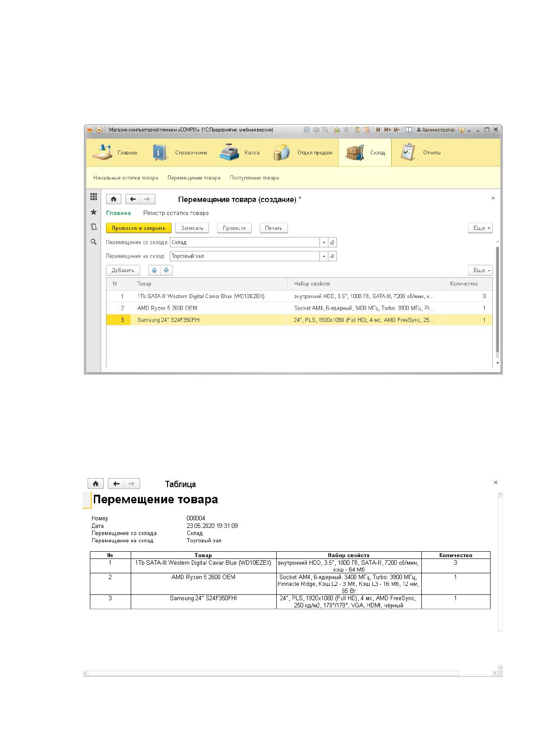This screenshot has width=535, height=756.
Task: Add current page to favorites star icon
Action: pos(336,130)
